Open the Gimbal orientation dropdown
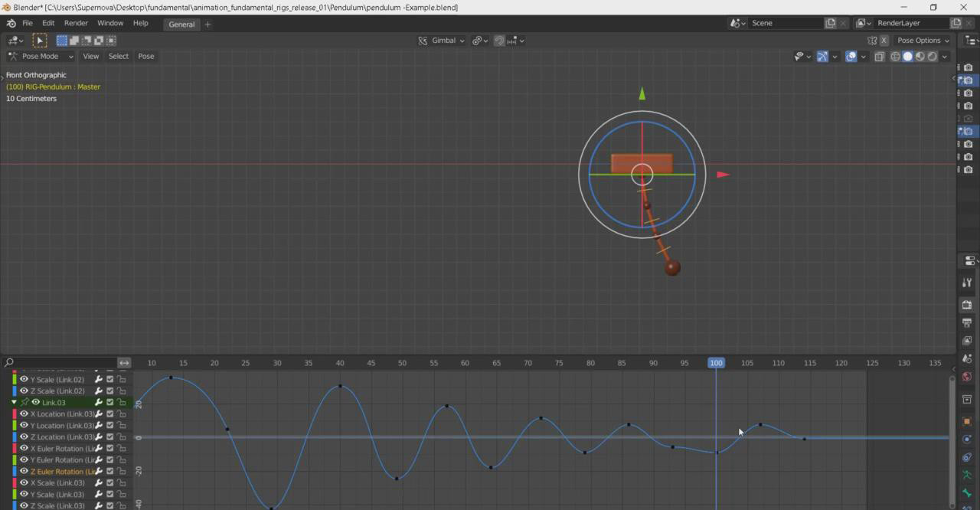This screenshot has height=510, width=980. coord(442,41)
